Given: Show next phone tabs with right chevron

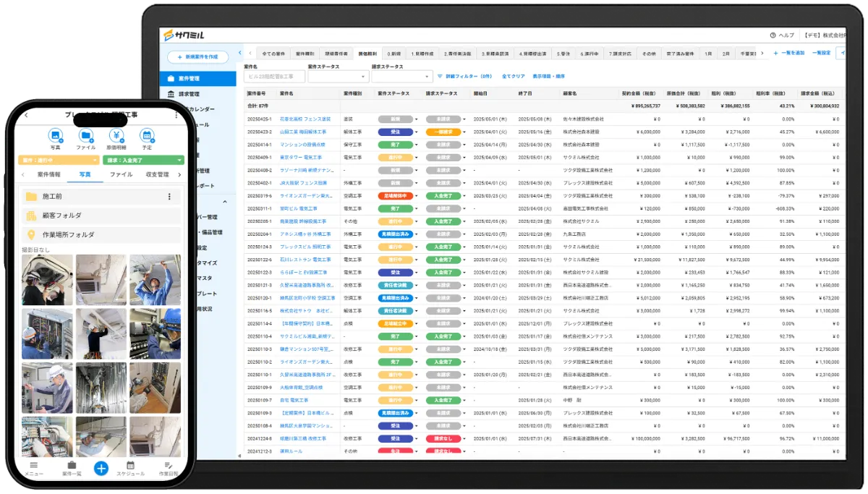Looking at the screenshot, I should click(x=179, y=174).
